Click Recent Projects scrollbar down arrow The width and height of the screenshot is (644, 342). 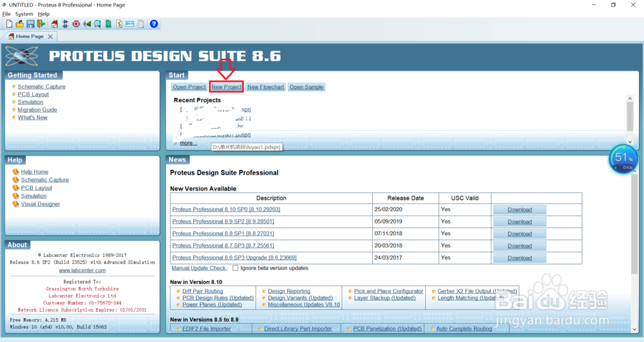630,142
